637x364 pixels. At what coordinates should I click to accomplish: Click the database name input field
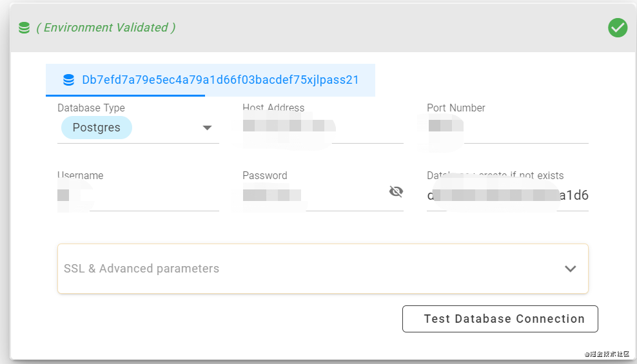click(x=507, y=196)
